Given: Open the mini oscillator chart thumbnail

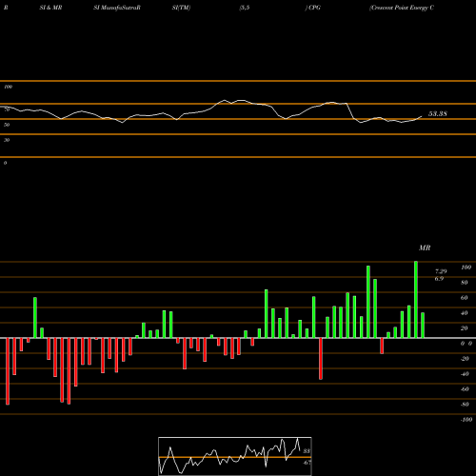Looking at the screenshot, I should (x=235, y=456).
